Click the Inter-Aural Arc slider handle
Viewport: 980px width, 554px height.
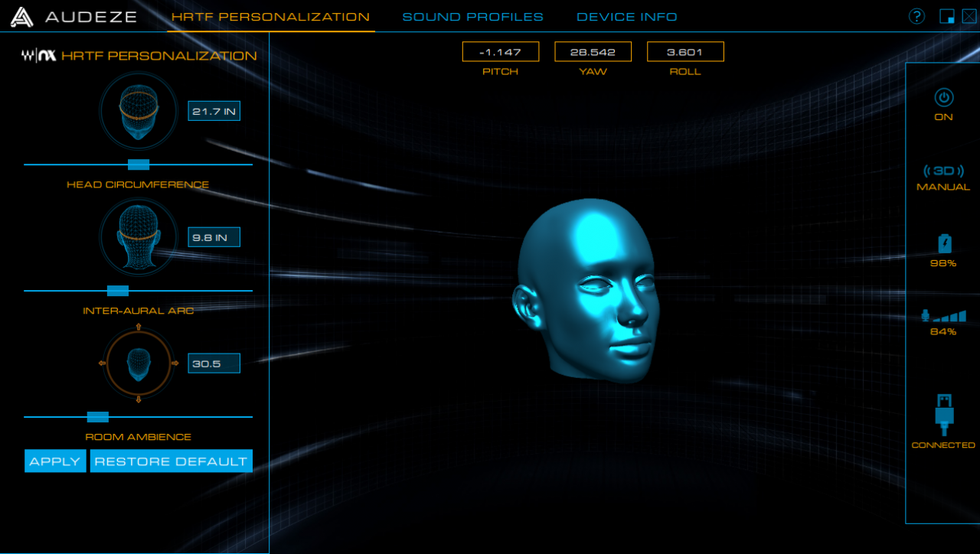[x=118, y=291]
